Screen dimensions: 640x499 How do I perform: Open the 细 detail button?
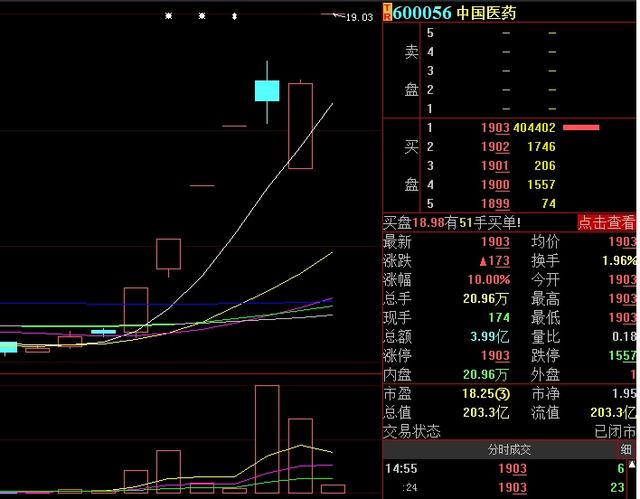click(626, 450)
